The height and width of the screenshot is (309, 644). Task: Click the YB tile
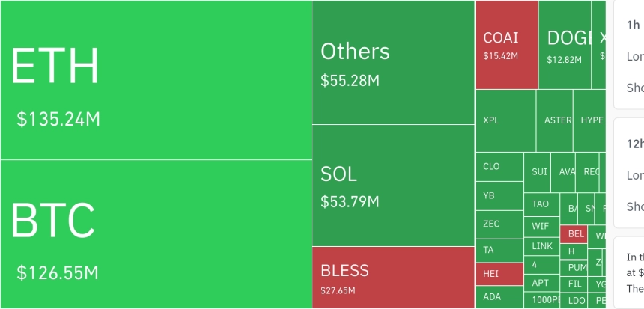point(499,195)
